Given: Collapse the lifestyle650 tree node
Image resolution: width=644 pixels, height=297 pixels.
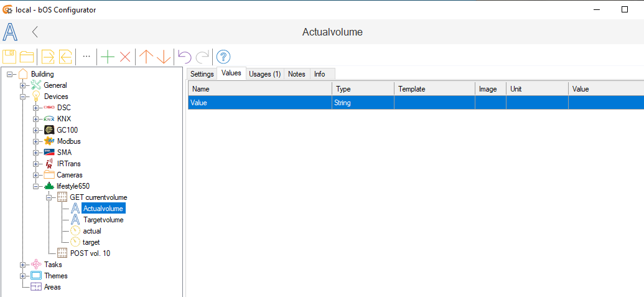Looking at the screenshot, I should click(x=35, y=186).
